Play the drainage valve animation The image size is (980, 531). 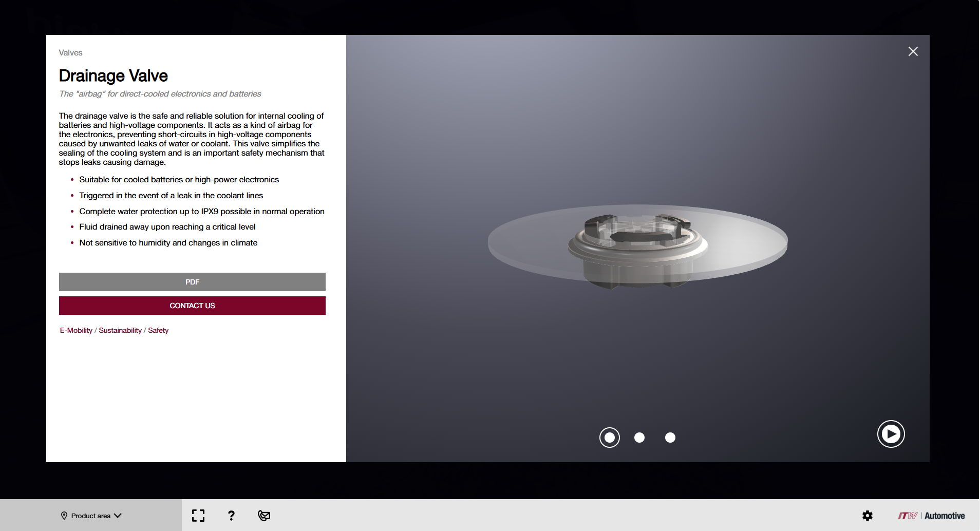tap(890, 434)
